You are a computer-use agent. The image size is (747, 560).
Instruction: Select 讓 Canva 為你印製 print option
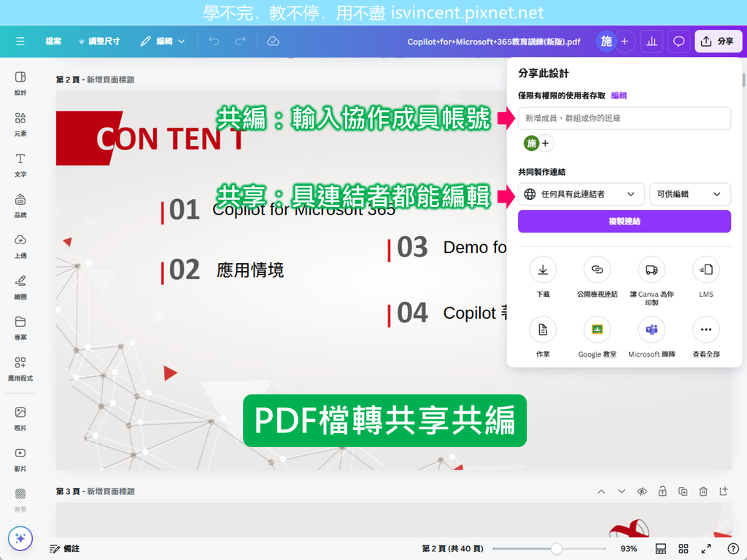click(x=651, y=281)
